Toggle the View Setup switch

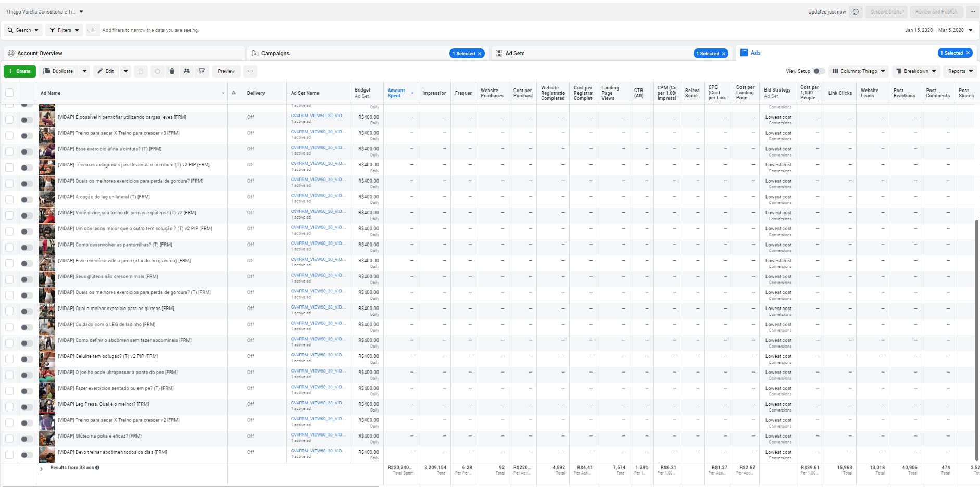pos(819,71)
